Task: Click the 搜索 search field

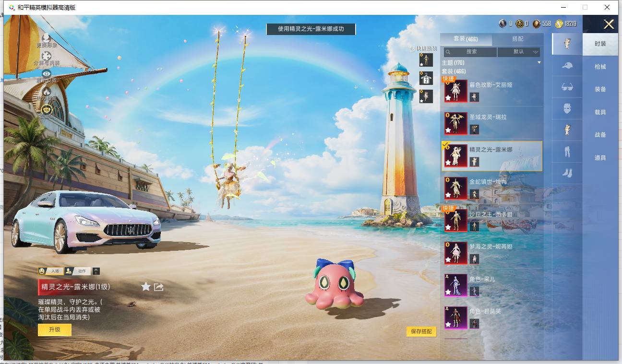Action: click(470, 52)
